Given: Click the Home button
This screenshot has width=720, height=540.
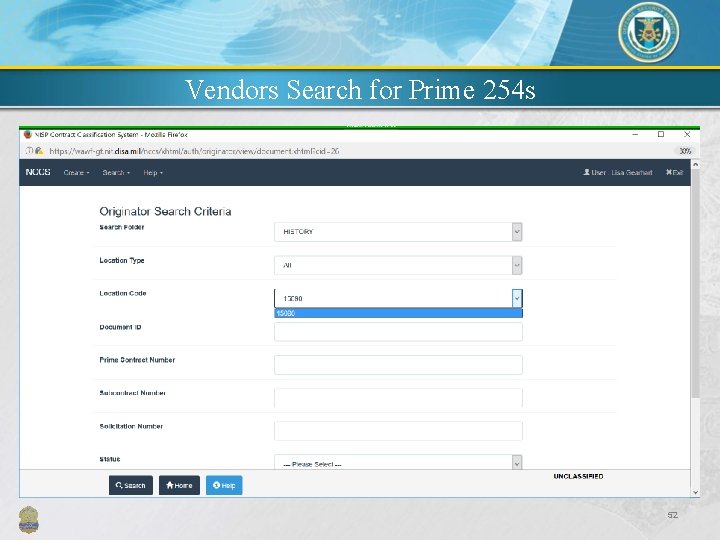Looking at the screenshot, I should tap(179, 485).
